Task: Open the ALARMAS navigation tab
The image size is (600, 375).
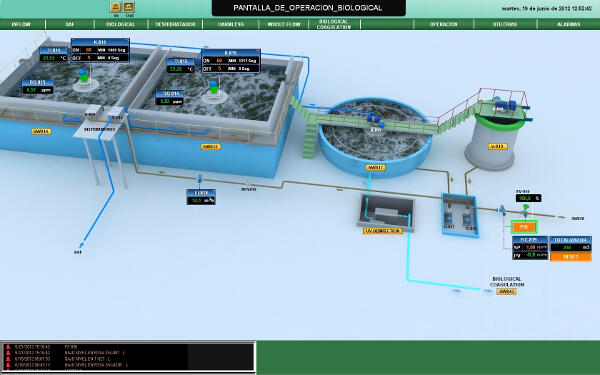Action: point(569,24)
